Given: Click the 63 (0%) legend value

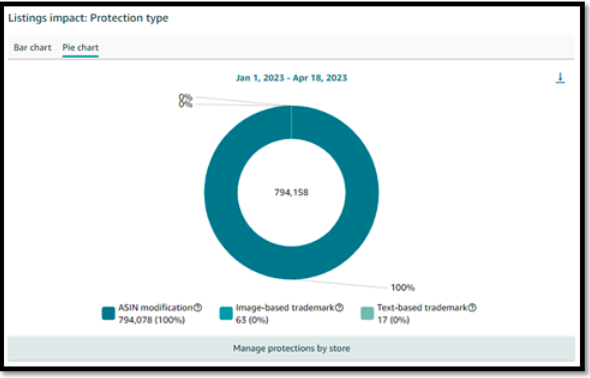Looking at the screenshot, I should (x=252, y=320).
